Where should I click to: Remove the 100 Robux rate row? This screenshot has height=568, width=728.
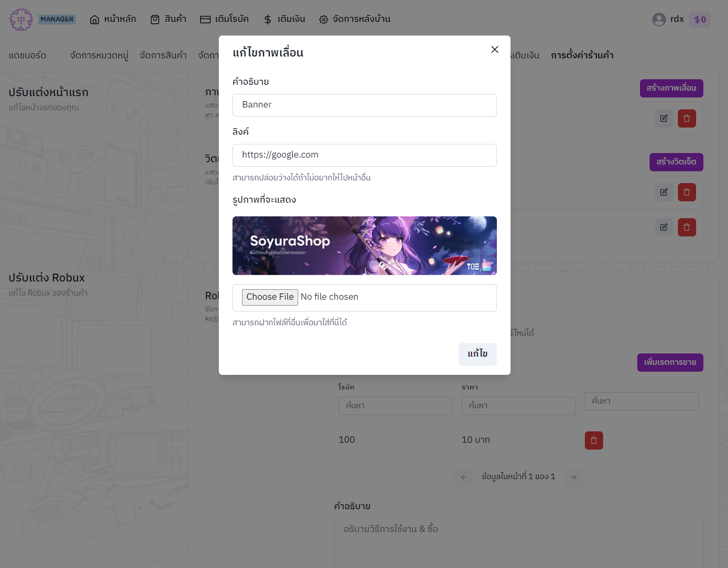tap(594, 440)
